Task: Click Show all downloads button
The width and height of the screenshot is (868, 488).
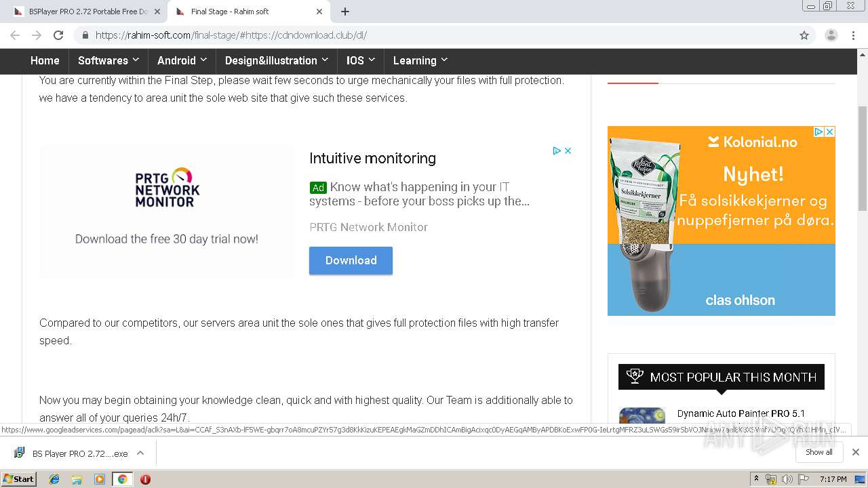Action: (x=818, y=452)
